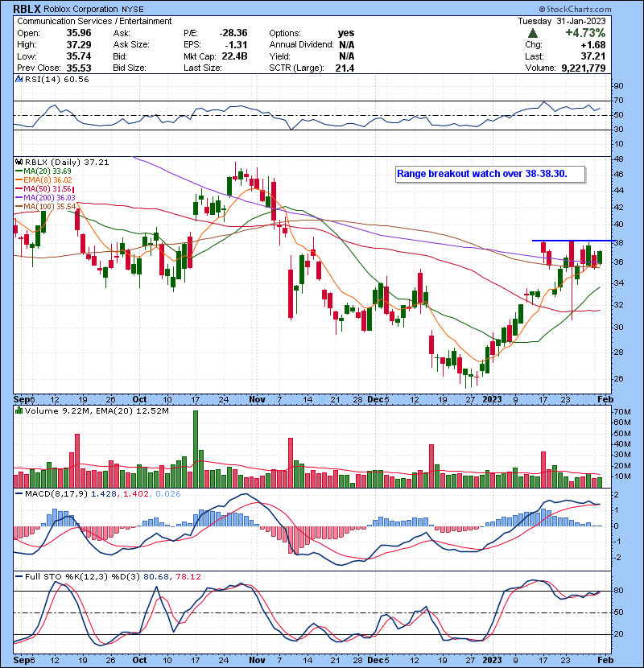Image resolution: width=644 pixels, height=668 pixels.
Task: Click the RBLX (Daily) 37.21 price label
Action: (x=67, y=163)
